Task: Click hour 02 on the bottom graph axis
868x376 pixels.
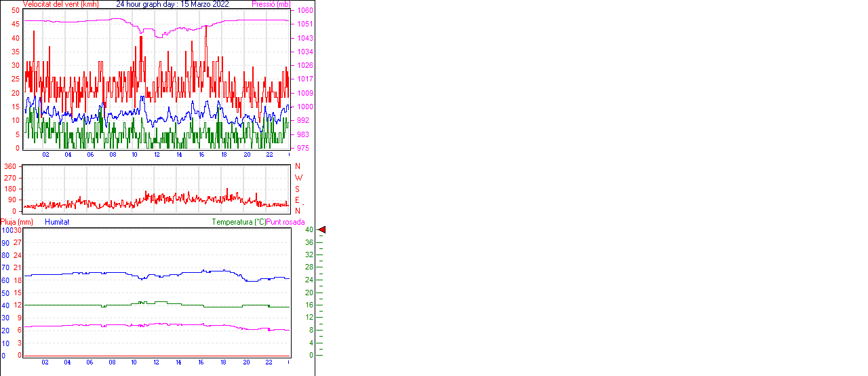Action: (45, 362)
